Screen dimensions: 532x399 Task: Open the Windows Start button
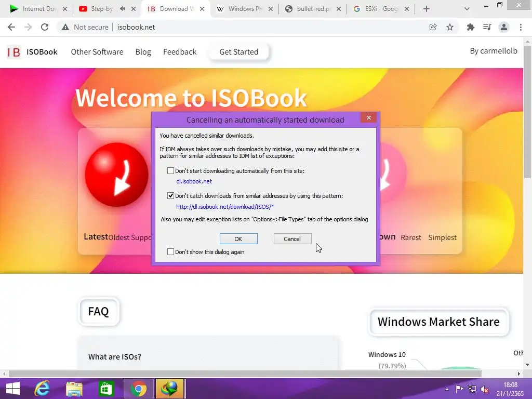tap(13, 389)
